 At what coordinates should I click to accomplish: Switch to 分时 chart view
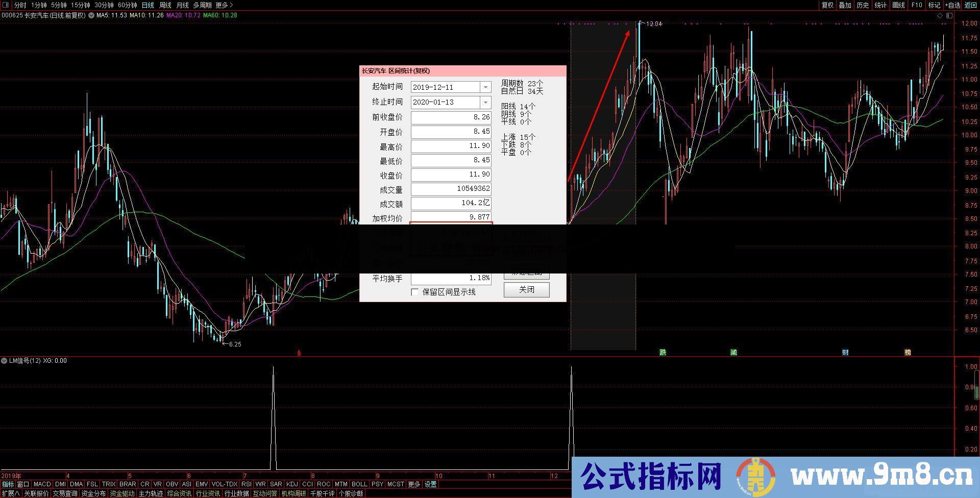pos(20,5)
